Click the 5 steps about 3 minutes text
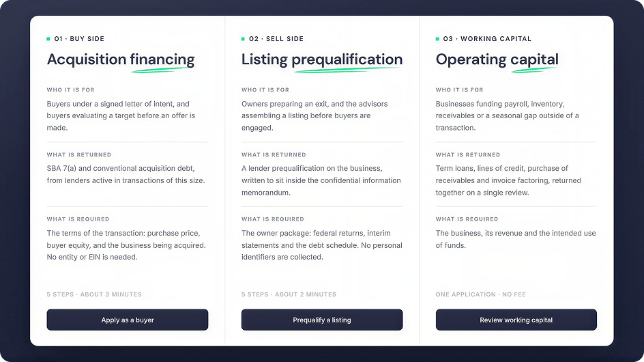 (94, 294)
